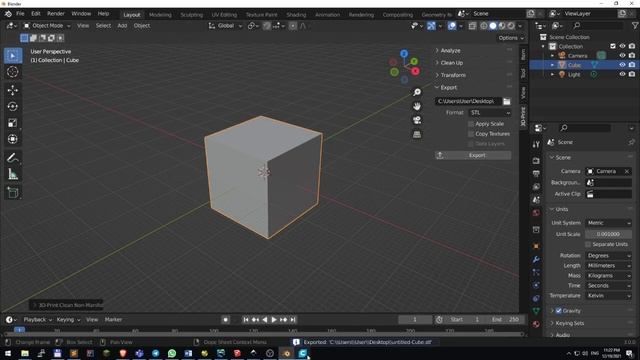Viewport: 640px width, 360px height.
Task: Hide the Light object in outliner
Action: (622, 74)
